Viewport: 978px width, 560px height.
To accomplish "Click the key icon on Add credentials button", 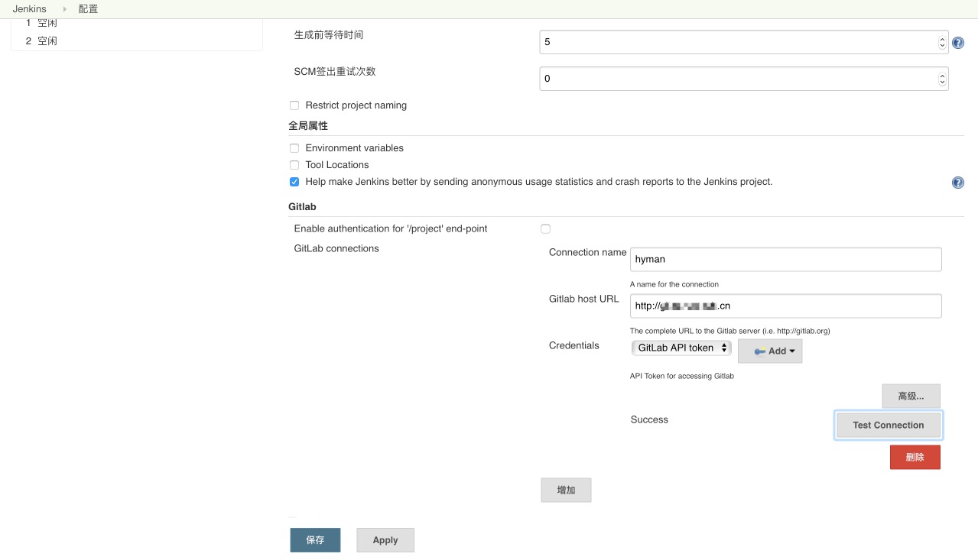I will pyautogui.click(x=759, y=351).
